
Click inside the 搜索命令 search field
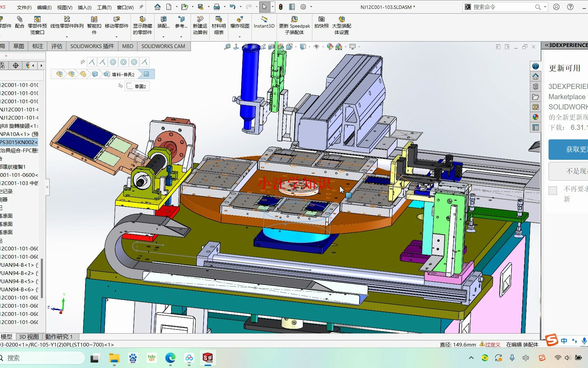coord(502,7)
